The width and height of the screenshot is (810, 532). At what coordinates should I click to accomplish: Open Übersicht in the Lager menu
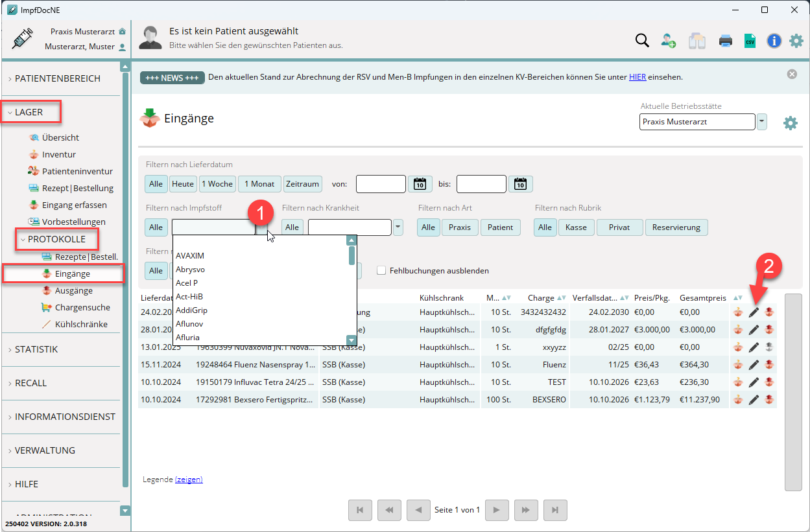coord(60,137)
